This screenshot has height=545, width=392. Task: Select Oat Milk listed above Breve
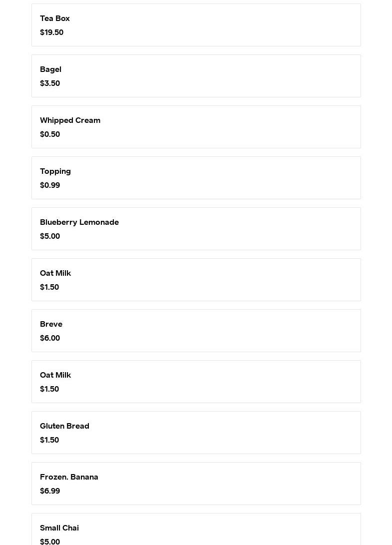[196, 280]
